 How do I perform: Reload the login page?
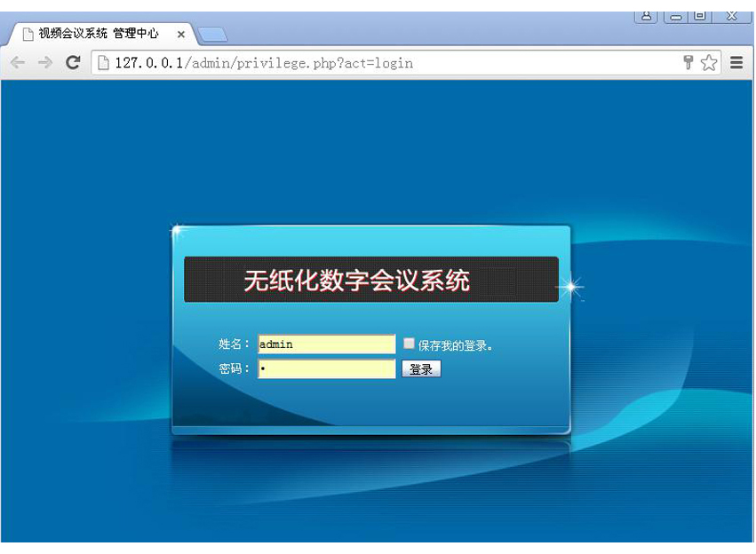(x=73, y=63)
